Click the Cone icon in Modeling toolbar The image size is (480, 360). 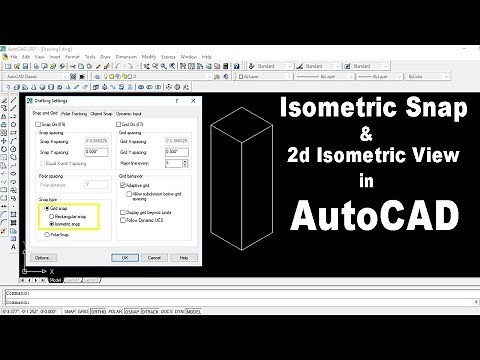pyautogui.click(x=34, y=87)
